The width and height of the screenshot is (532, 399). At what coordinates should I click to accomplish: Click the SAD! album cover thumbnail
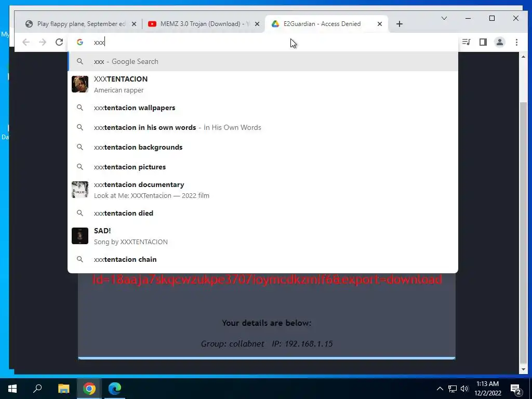(80, 236)
